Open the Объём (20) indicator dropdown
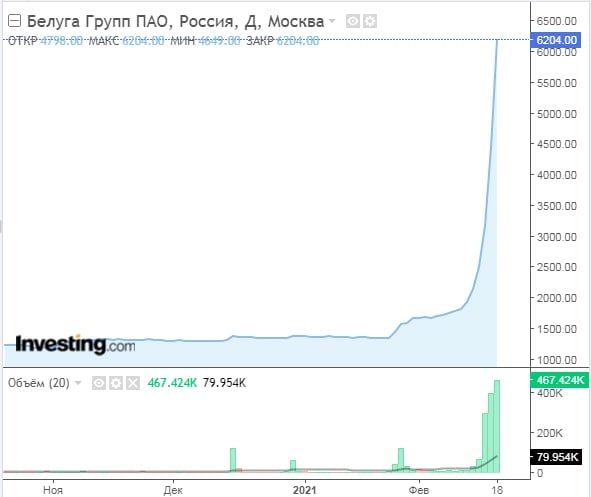This screenshot has height=497, width=591. tap(78, 383)
